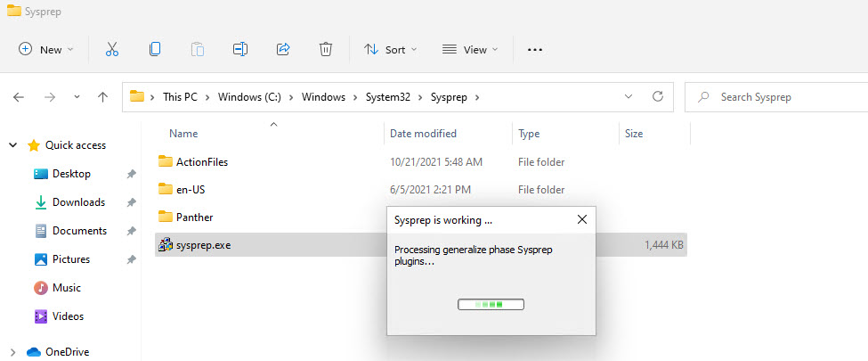Click Sysprep breadcrumb segment
The width and height of the screenshot is (868, 361).
pos(449,97)
